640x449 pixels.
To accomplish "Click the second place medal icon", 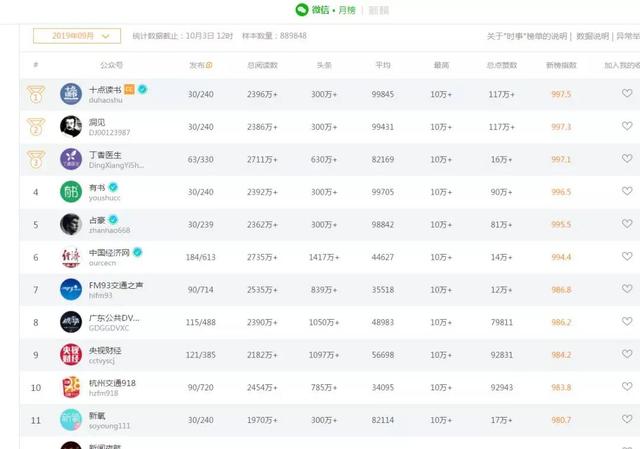I will 36,127.
